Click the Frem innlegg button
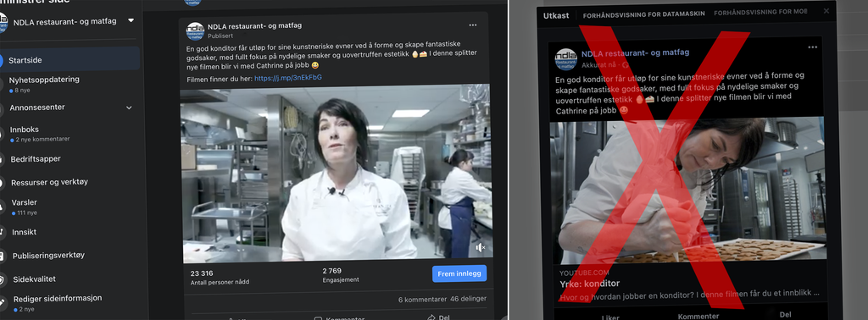Screen dimensions: 868x320 point(459,273)
